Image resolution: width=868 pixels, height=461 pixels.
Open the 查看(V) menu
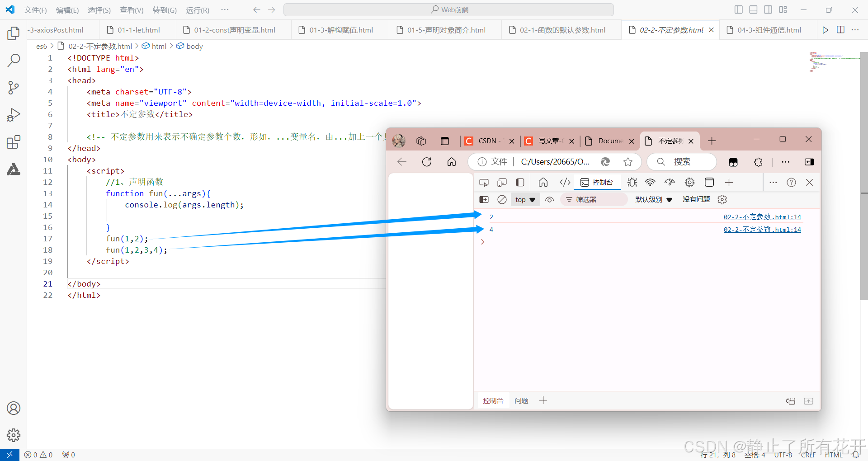click(132, 10)
